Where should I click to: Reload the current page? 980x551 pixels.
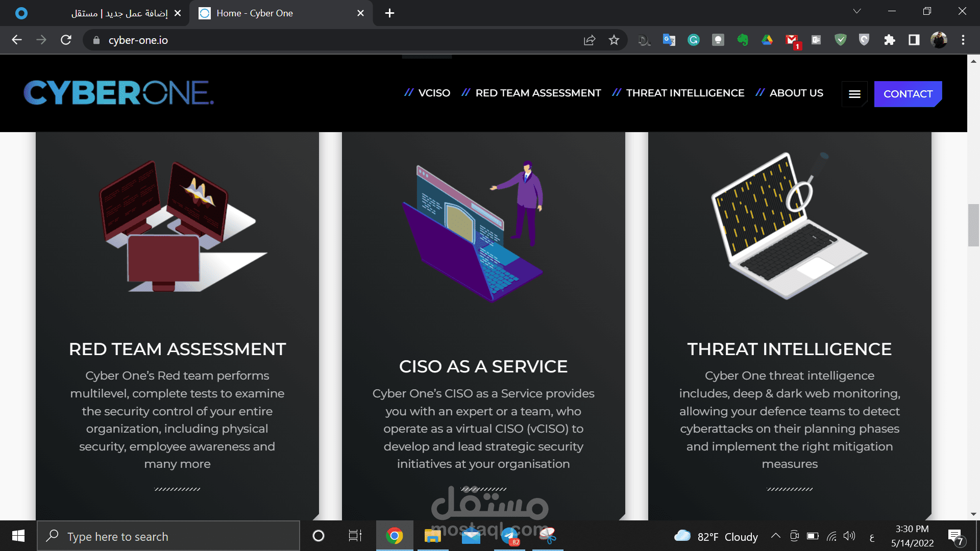(x=66, y=40)
